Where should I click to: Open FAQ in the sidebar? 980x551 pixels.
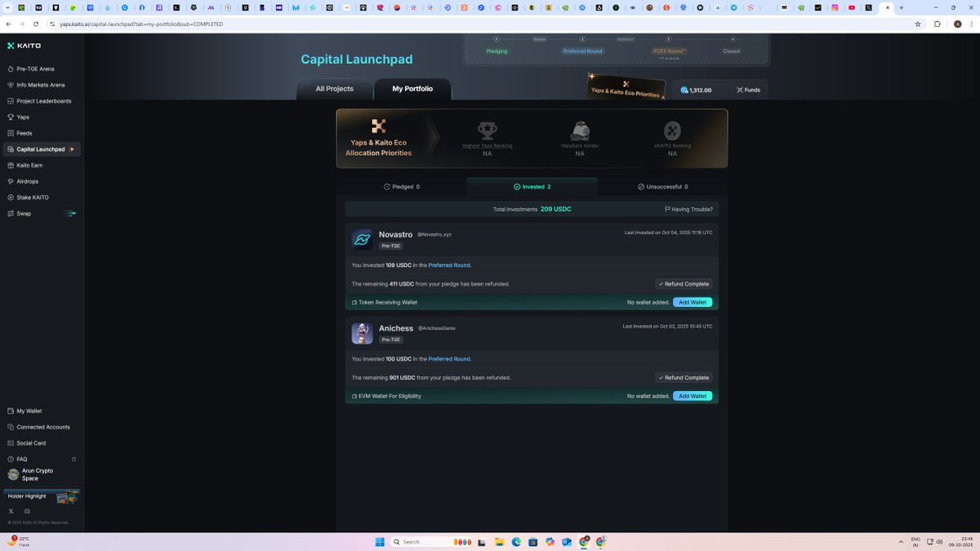click(x=22, y=459)
